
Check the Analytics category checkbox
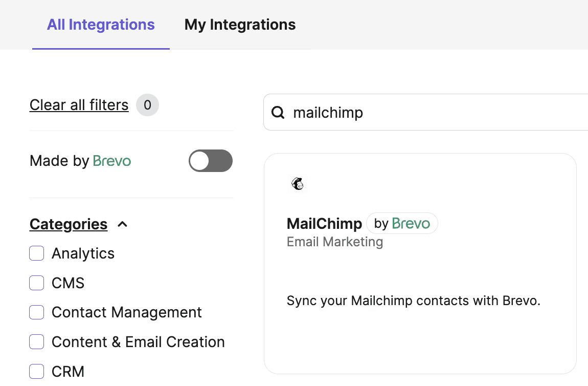pyautogui.click(x=36, y=253)
